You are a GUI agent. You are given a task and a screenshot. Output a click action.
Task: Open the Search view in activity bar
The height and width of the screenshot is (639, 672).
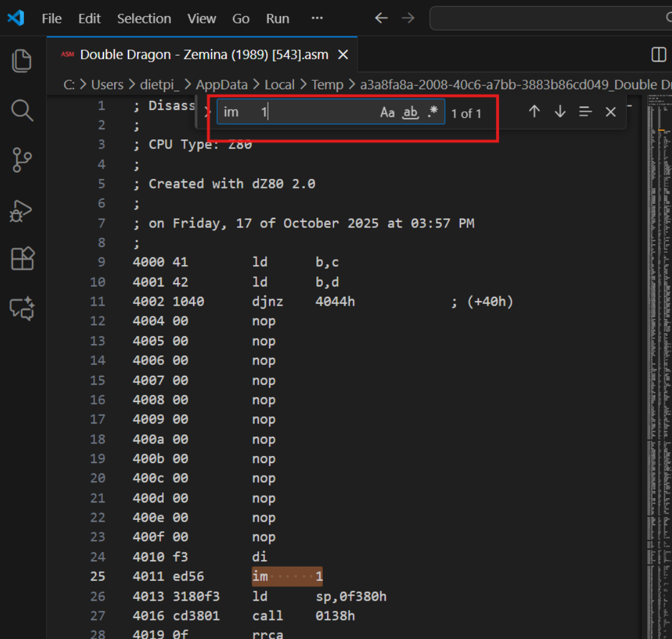pos(22,111)
